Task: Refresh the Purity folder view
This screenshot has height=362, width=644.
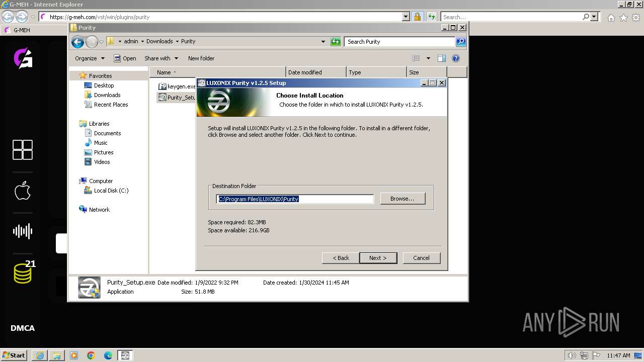Action: point(336,42)
